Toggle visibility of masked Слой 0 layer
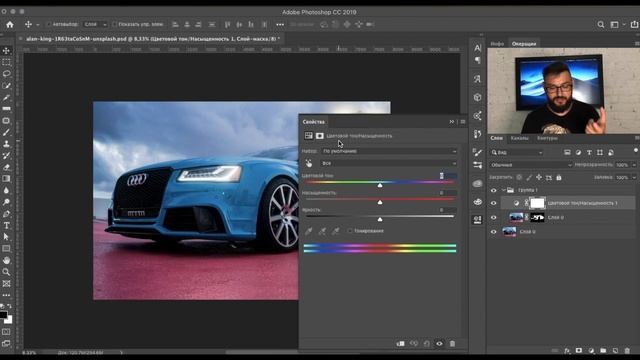Screen dimensions: 640x360 coord(493,218)
